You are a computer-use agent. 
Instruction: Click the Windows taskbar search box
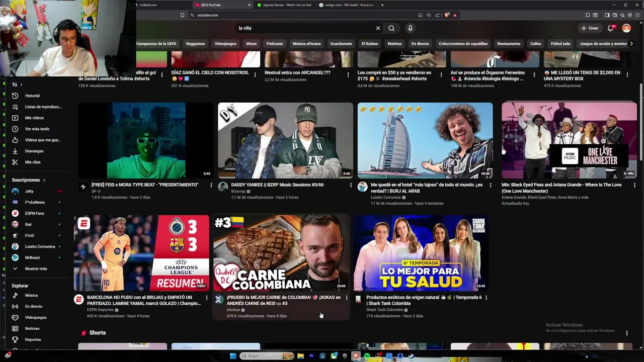[x=267, y=356]
